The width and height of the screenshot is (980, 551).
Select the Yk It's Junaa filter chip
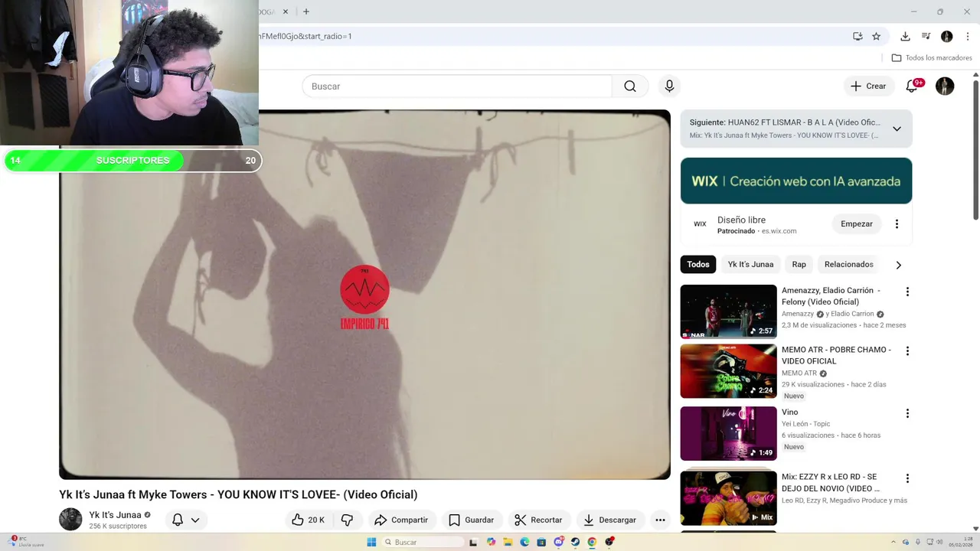point(750,264)
